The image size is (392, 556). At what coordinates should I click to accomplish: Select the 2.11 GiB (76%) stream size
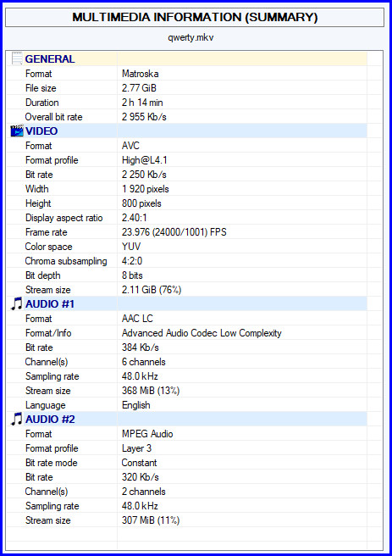coord(152,290)
